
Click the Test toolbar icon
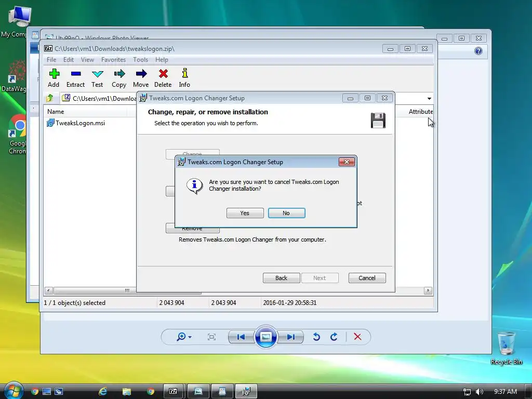tap(97, 78)
